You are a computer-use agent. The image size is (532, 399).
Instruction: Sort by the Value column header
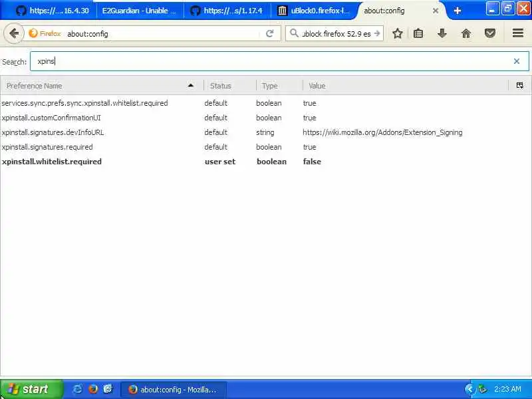point(406,86)
